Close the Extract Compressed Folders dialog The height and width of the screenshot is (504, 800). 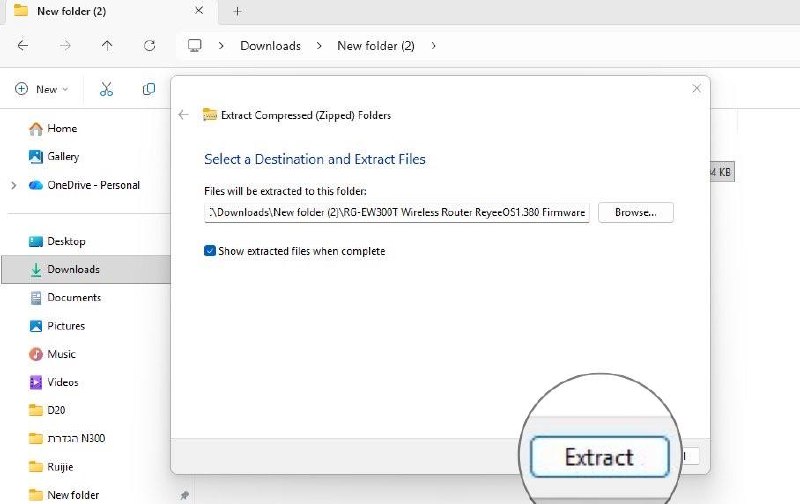click(x=696, y=89)
